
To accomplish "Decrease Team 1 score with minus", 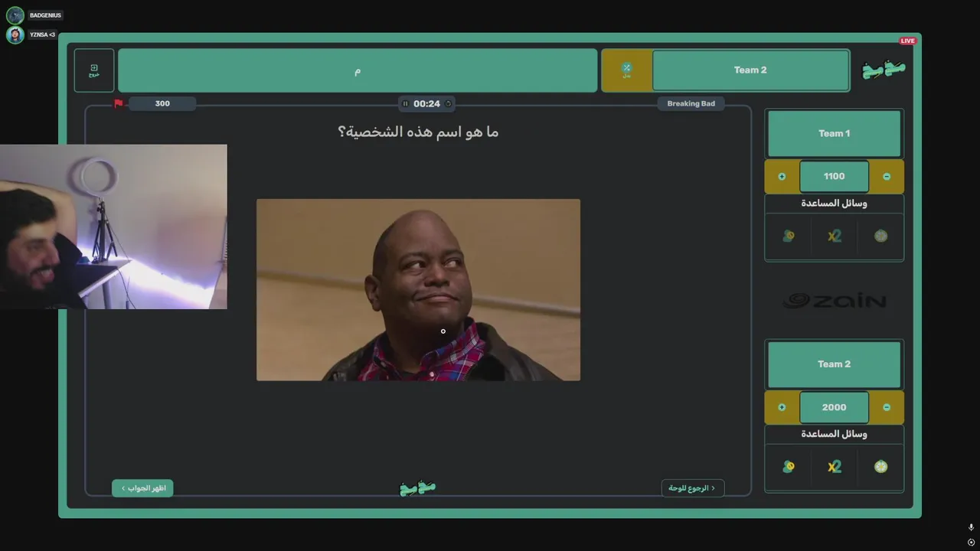I will (887, 177).
